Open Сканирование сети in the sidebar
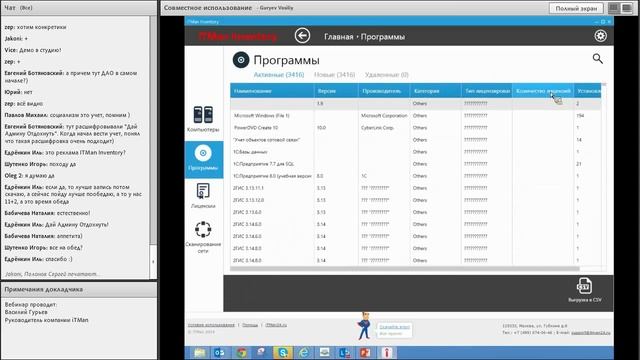 pos(203,237)
